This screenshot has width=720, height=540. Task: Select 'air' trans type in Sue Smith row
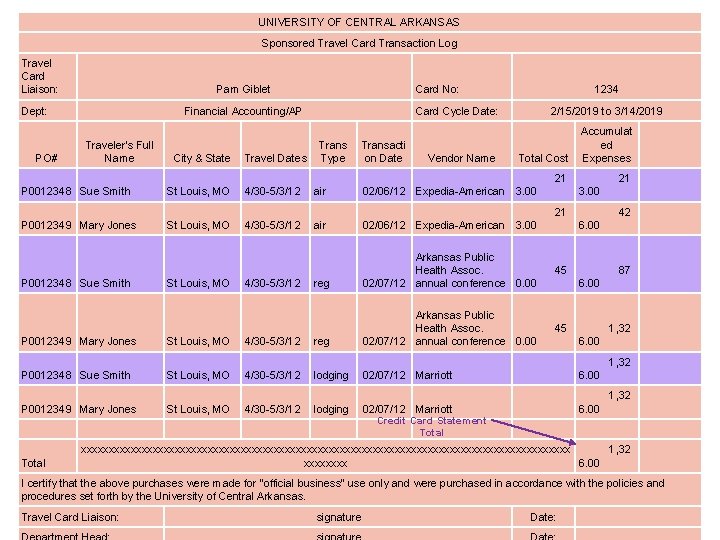pyautogui.click(x=333, y=185)
